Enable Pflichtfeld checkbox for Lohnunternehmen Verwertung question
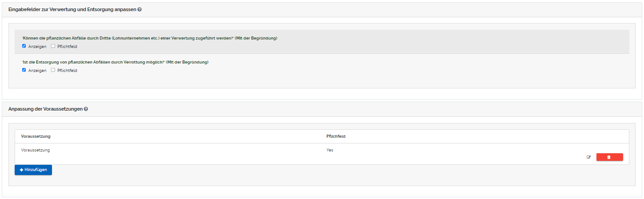This screenshot has height=199, width=644. 53,46
